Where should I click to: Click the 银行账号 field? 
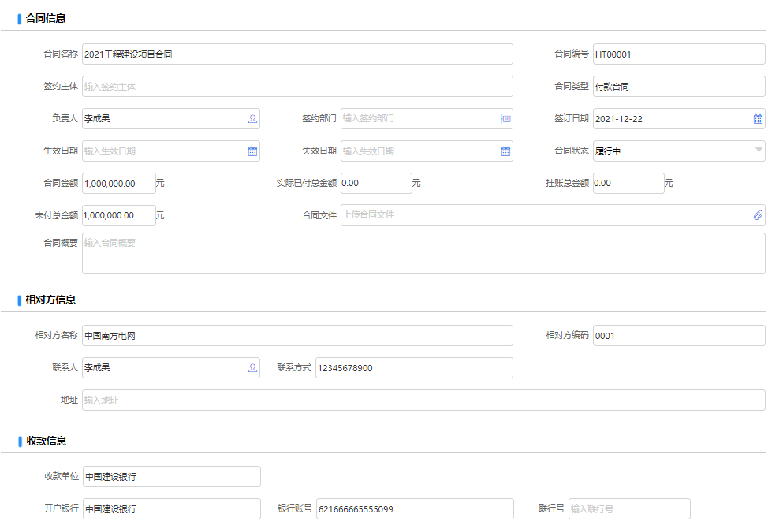415,508
